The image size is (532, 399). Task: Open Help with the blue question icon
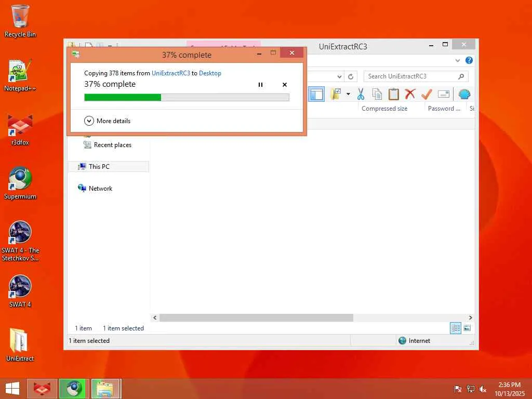(469, 60)
